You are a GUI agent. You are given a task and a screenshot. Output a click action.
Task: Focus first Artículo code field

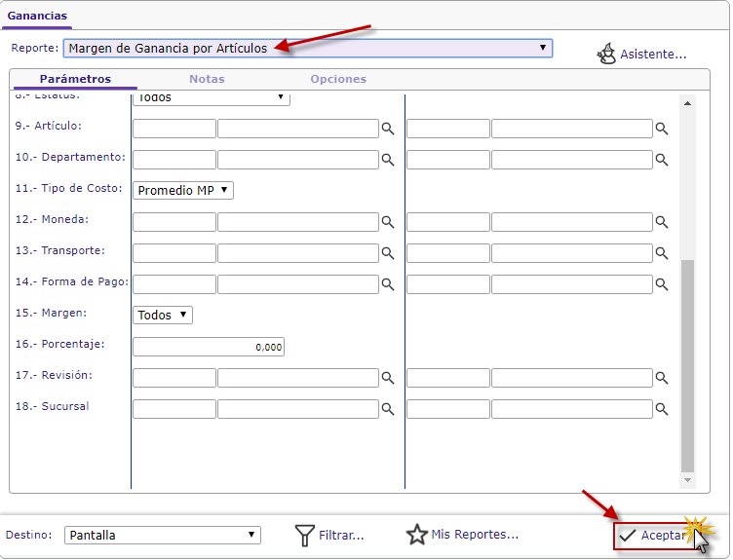click(174, 129)
